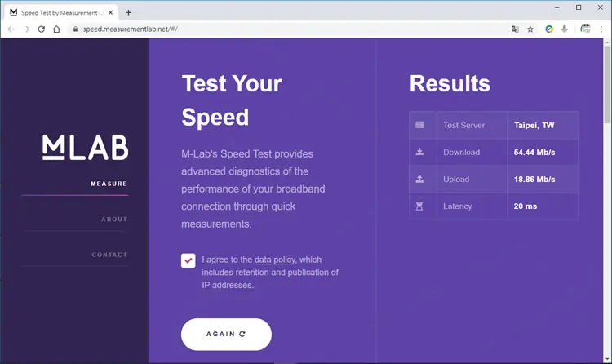
Task: Bookmark this page with the star icon
Action: (x=530, y=29)
